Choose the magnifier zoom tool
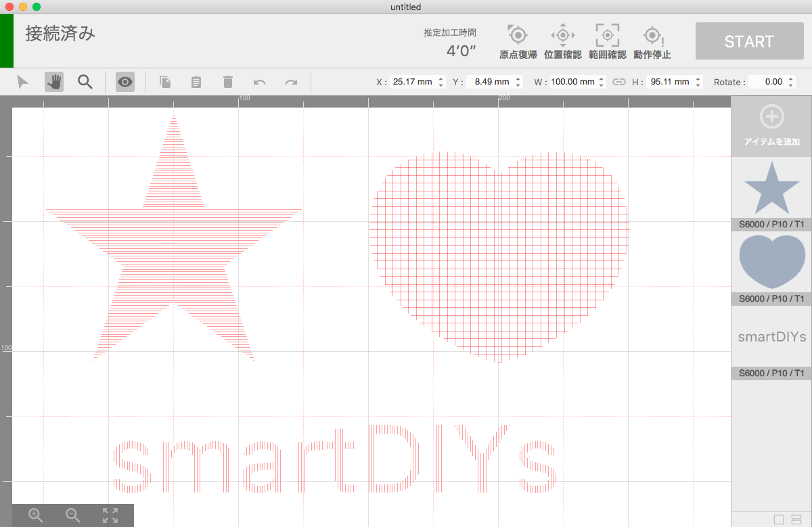The width and height of the screenshot is (812, 527). pyautogui.click(x=85, y=82)
